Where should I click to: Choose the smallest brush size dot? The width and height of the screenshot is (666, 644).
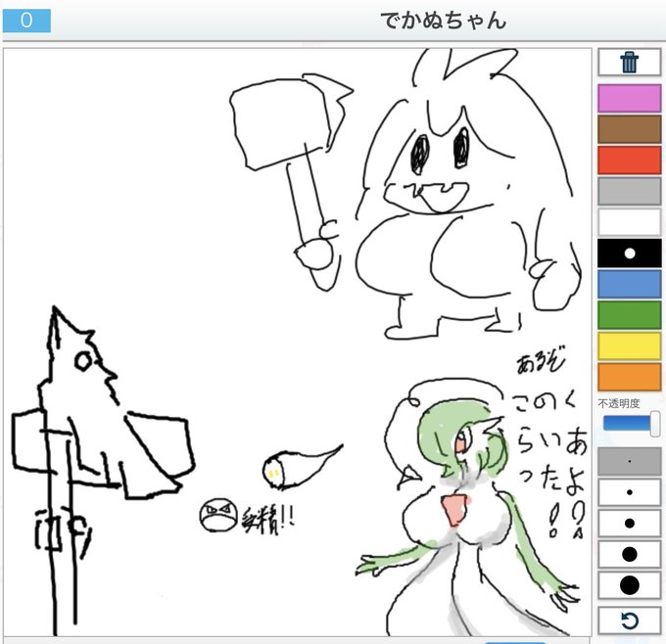tap(629, 461)
